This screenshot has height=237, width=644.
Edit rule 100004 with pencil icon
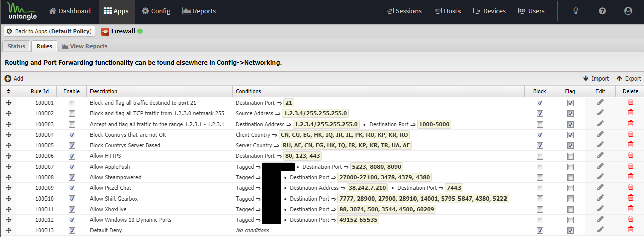coord(600,135)
